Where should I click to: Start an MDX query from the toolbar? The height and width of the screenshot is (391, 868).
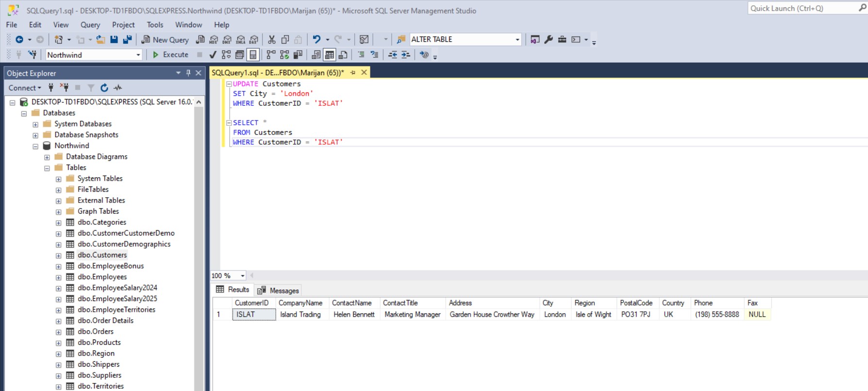(x=214, y=39)
